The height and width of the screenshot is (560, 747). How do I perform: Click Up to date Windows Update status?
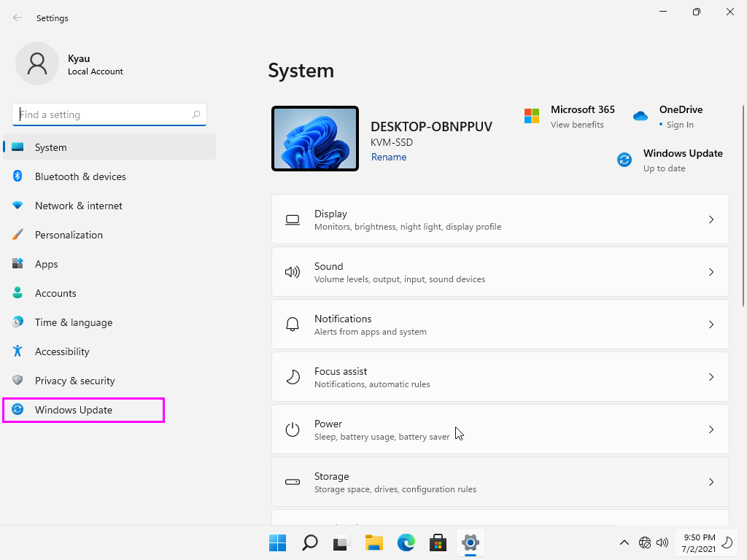(x=664, y=168)
